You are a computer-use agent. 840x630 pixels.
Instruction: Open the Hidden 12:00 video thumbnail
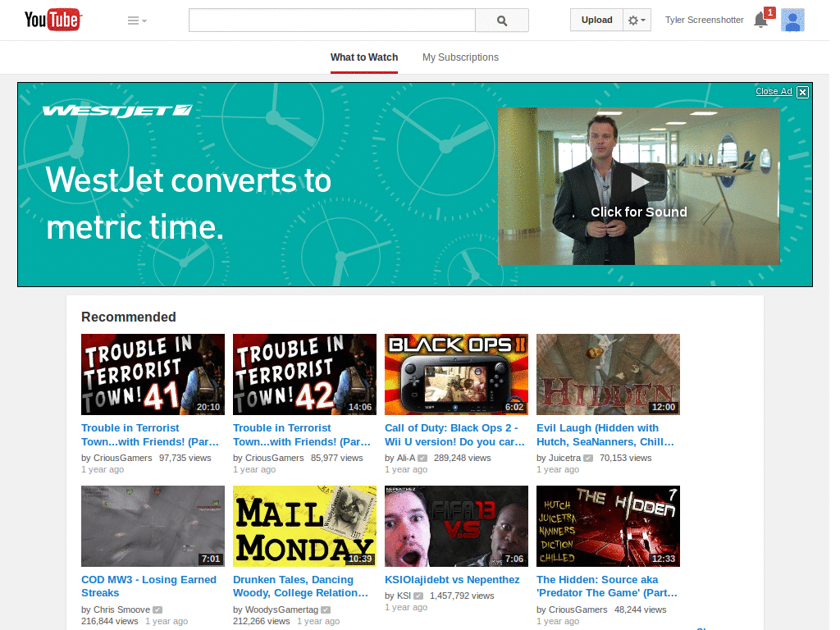[x=608, y=374]
